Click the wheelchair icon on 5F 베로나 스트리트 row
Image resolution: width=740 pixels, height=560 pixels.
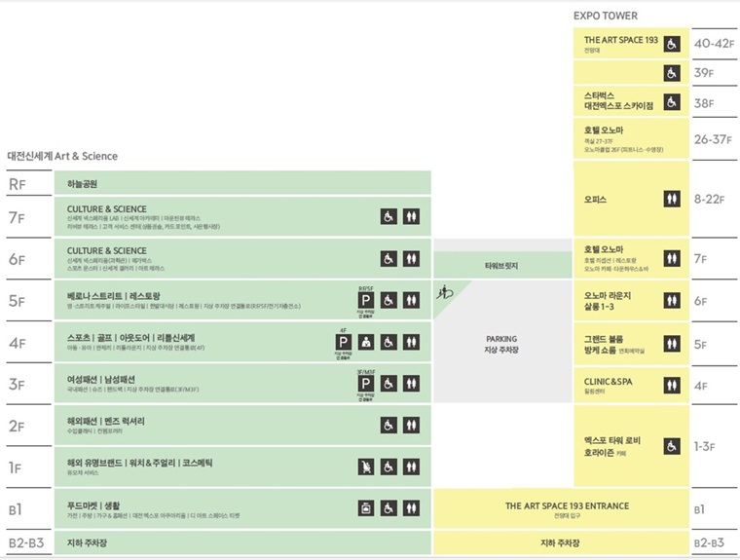388,300
